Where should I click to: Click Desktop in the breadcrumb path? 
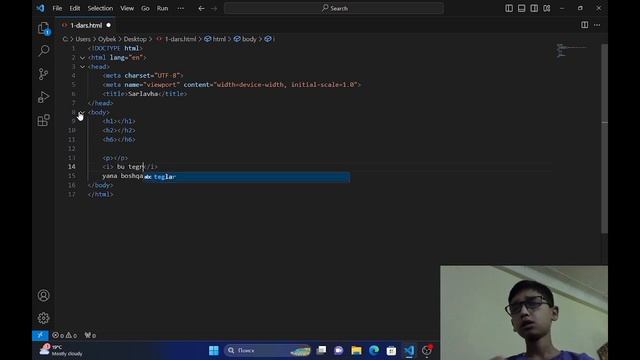[x=135, y=39]
